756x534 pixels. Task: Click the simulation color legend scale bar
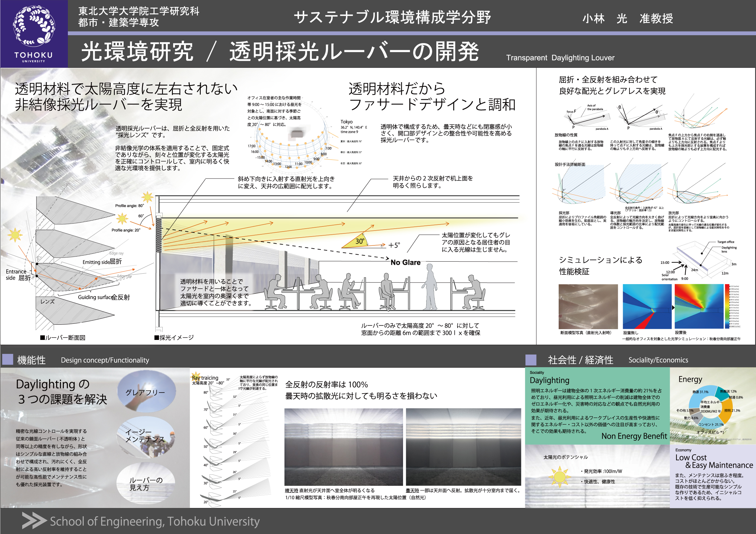(x=727, y=306)
